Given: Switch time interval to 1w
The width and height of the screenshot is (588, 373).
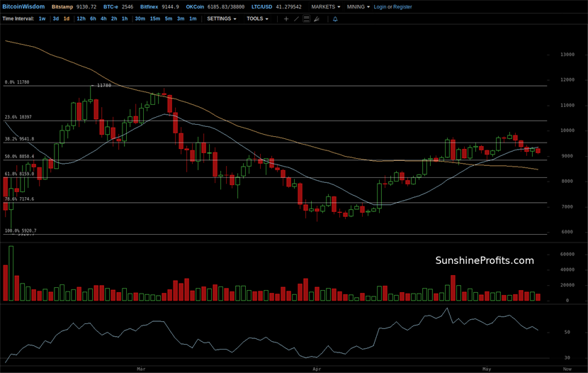Looking at the screenshot, I should pos(42,19).
